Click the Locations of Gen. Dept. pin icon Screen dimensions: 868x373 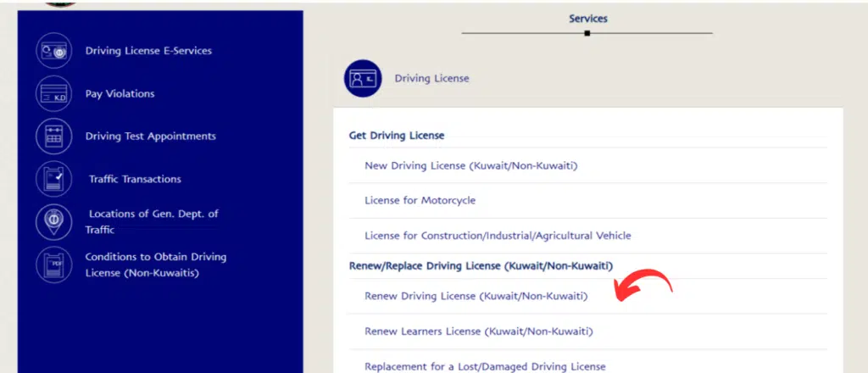(53, 221)
